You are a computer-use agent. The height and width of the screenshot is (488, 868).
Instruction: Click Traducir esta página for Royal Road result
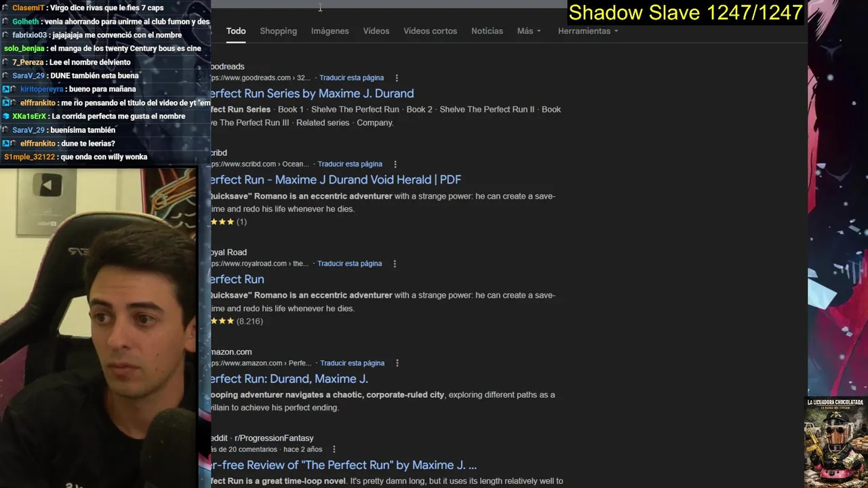349,264
